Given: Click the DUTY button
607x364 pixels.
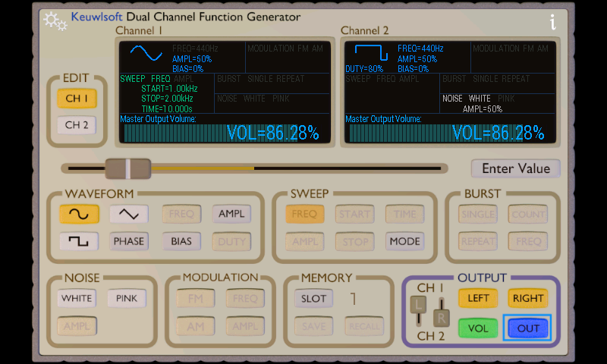Looking at the screenshot, I should point(231,241).
